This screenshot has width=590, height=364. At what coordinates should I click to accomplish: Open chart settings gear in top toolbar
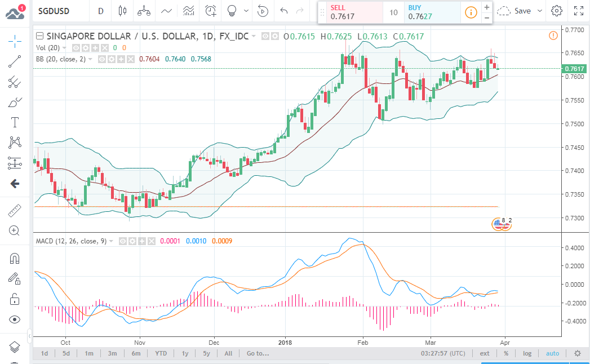[x=557, y=11]
